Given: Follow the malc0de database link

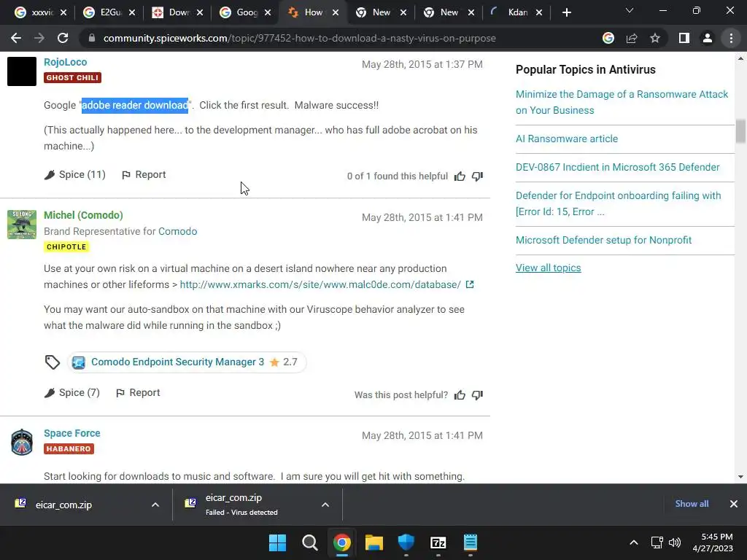Looking at the screenshot, I should pos(320,285).
